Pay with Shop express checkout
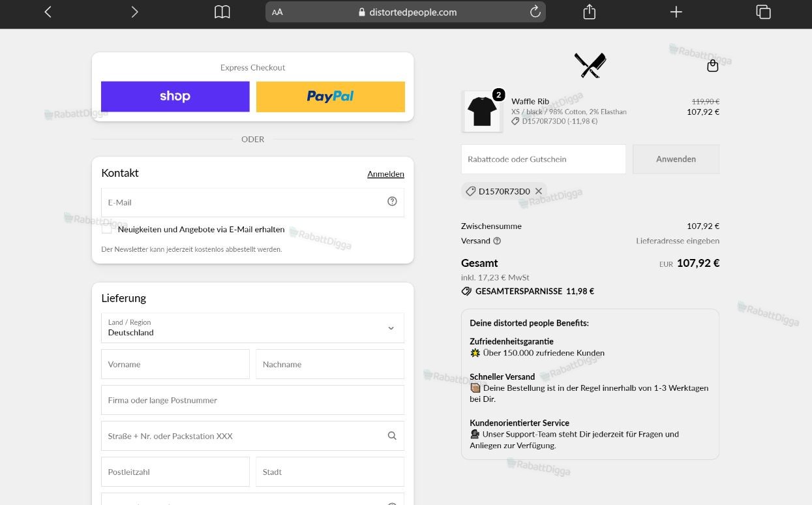Viewport: 812px width, 505px height. [175, 97]
